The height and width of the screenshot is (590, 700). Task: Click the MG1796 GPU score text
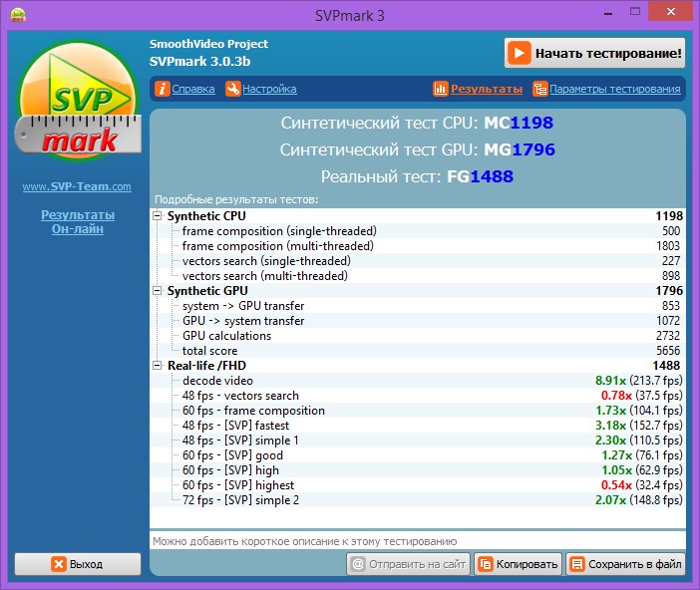point(520,149)
